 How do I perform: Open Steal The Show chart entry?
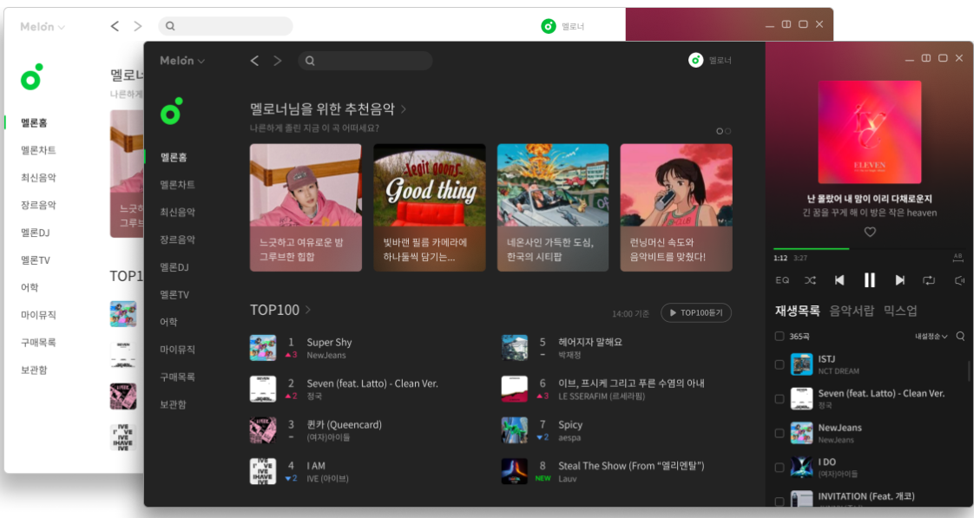[631, 466]
